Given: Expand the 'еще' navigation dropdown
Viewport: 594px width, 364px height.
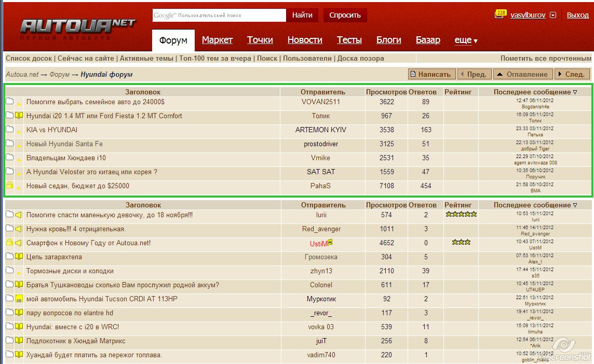Looking at the screenshot, I should [x=466, y=40].
